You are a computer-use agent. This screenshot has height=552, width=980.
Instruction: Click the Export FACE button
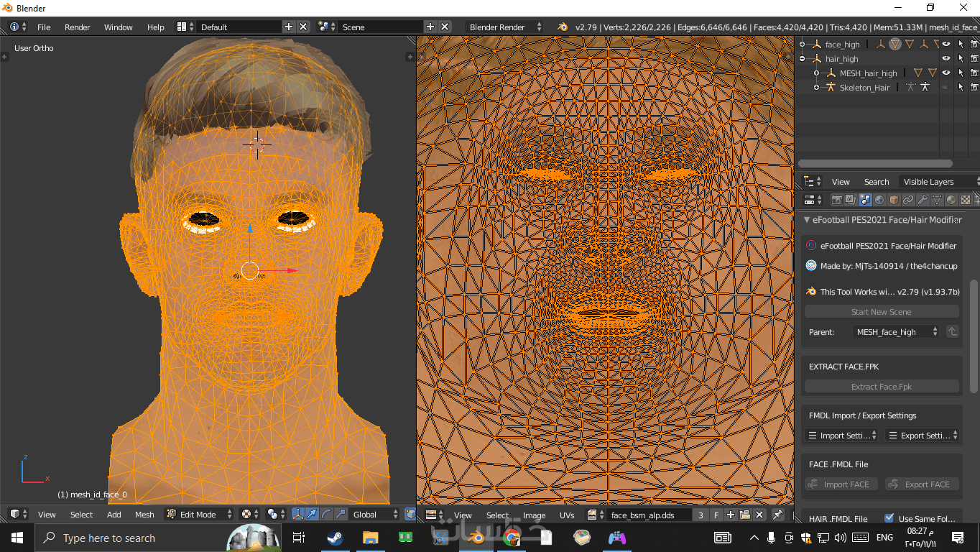click(x=922, y=484)
